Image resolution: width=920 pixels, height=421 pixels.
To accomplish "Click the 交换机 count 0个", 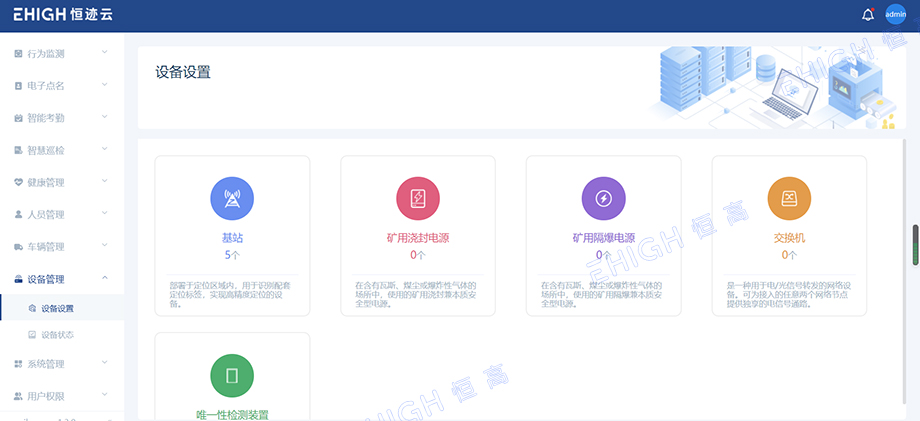I will coord(789,255).
